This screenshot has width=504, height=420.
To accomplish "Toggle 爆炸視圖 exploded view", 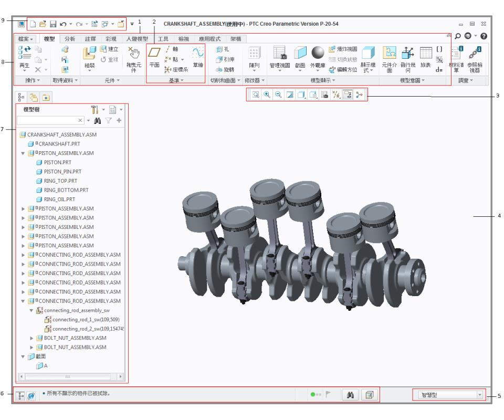I will click(343, 49).
